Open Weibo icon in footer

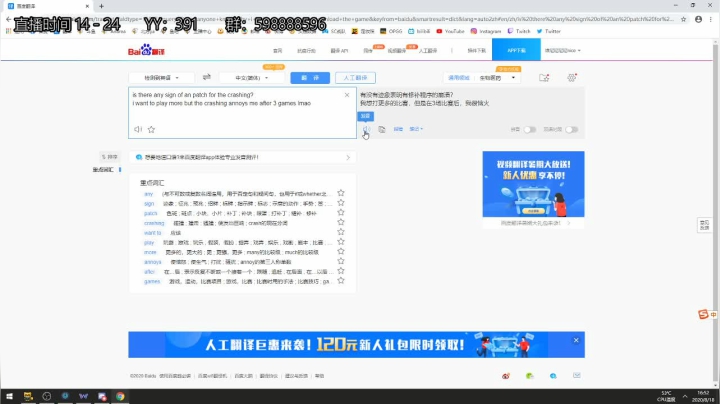[x=506, y=376]
